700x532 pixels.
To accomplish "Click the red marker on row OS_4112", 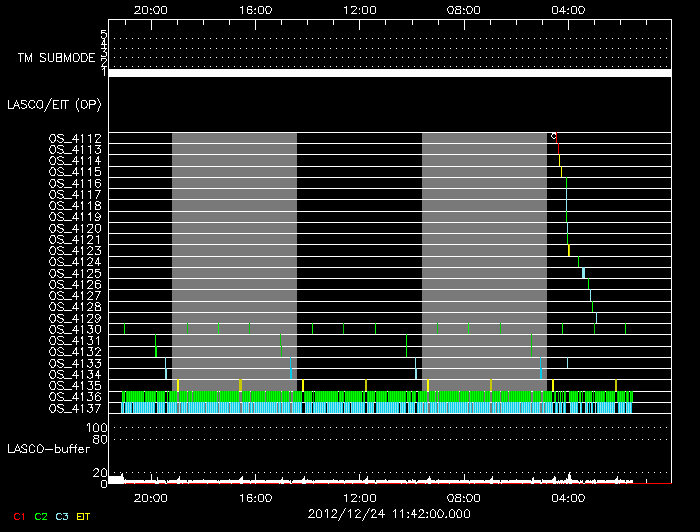I will (556, 142).
